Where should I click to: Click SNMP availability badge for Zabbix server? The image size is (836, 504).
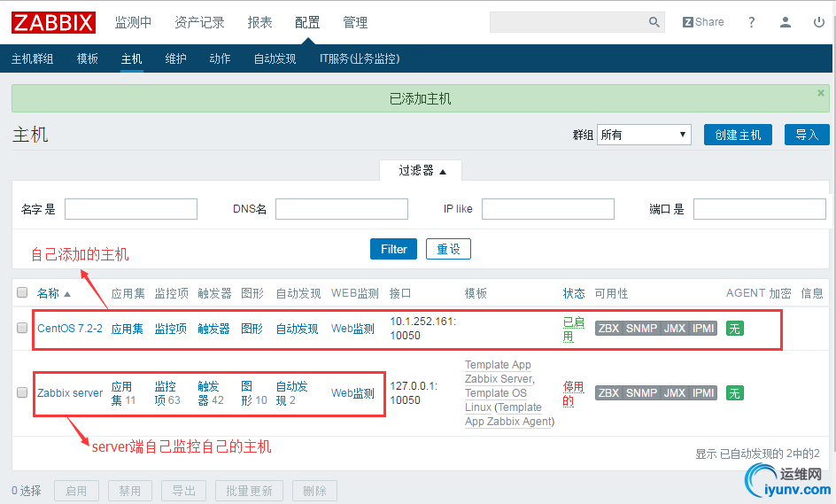pos(641,393)
